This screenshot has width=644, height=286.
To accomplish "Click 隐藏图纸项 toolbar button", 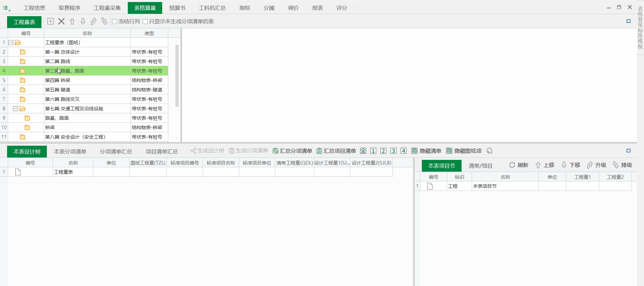I will [464, 151].
